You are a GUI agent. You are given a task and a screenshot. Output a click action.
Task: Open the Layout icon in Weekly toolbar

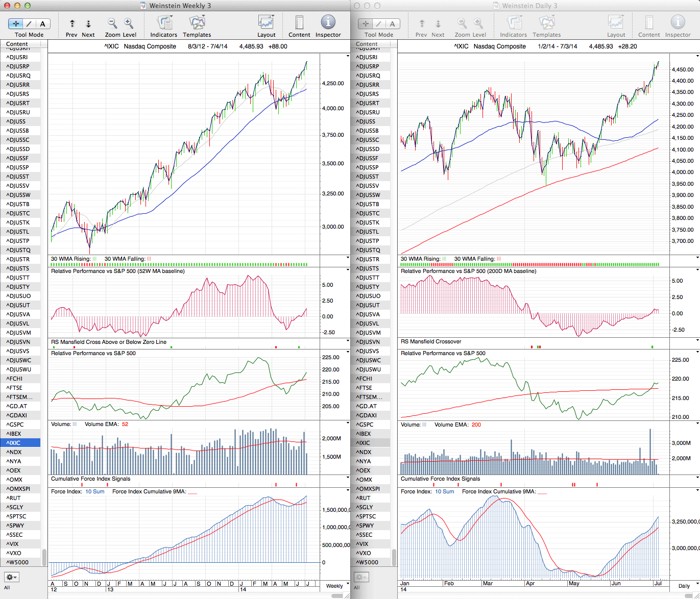[x=266, y=23]
